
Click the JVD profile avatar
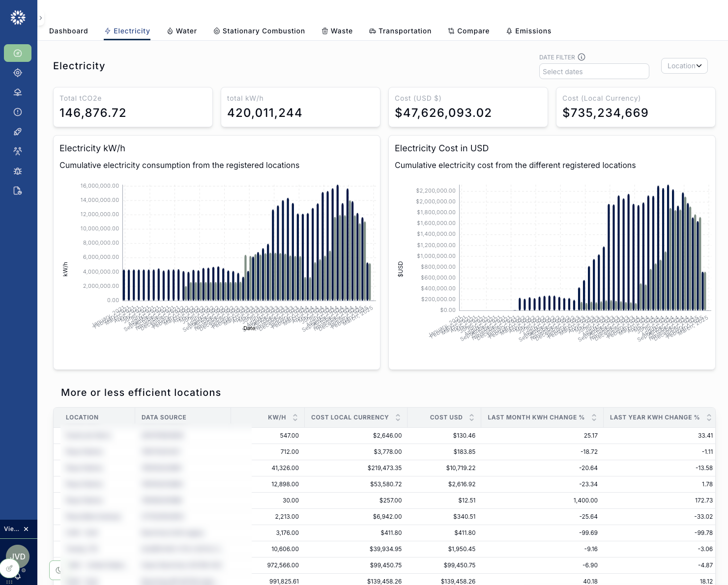pyautogui.click(x=18, y=557)
